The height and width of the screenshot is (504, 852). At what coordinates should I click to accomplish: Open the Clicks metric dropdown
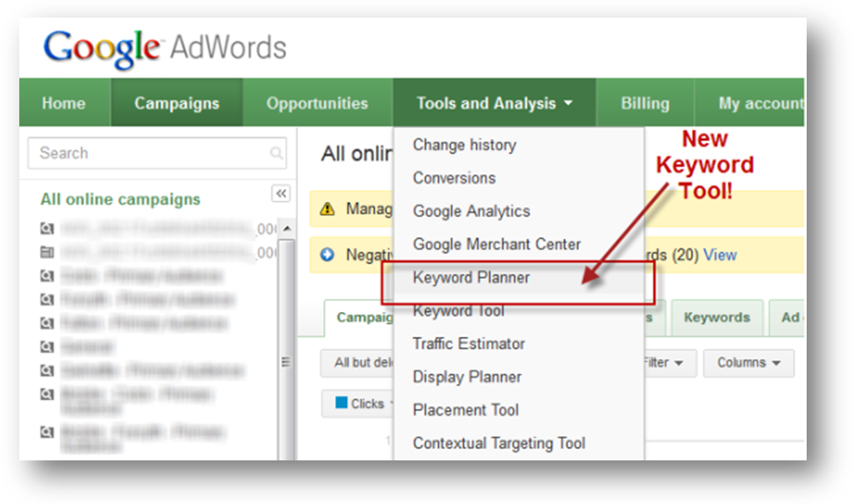[358, 403]
